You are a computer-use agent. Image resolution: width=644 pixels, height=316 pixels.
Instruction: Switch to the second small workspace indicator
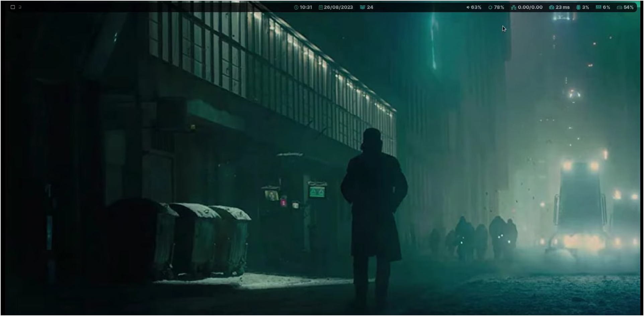click(x=20, y=7)
